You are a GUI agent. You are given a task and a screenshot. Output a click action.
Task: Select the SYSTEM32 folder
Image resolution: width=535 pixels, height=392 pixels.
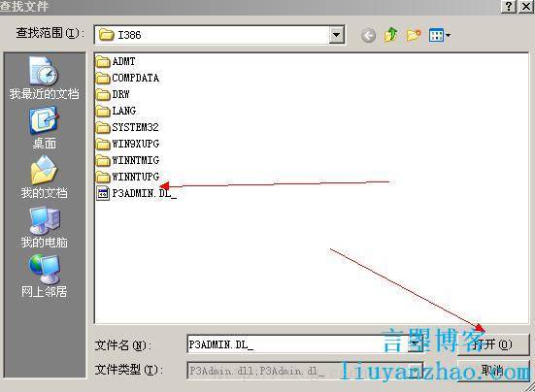[127, 127]
